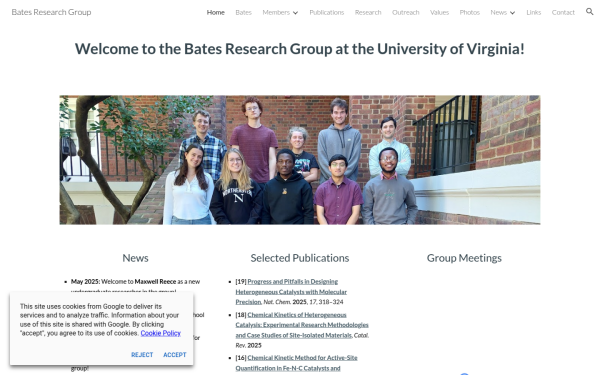This screenshot has height=375, width=600.
Task: Go to the Publications page
Action: [326, 12]
